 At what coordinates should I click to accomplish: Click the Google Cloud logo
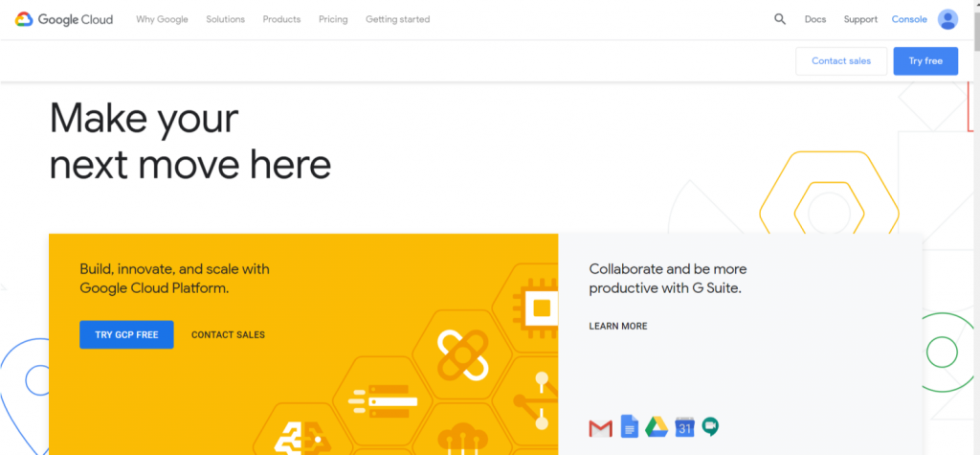pyautogui.click(x=64, y=19)
